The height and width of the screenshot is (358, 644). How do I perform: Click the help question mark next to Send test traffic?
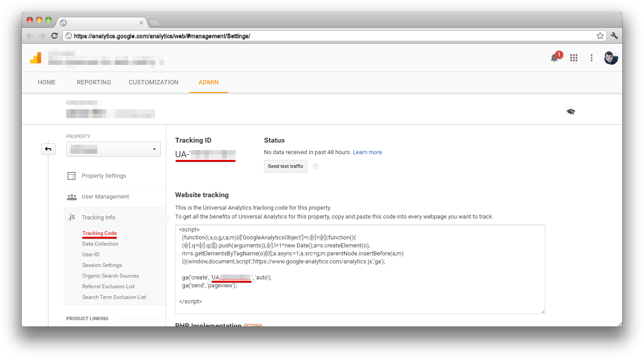pos(315,167)
